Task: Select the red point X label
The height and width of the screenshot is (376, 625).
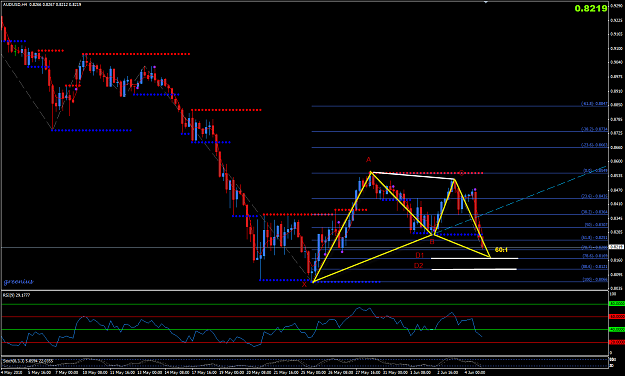Action: (305, 284)
